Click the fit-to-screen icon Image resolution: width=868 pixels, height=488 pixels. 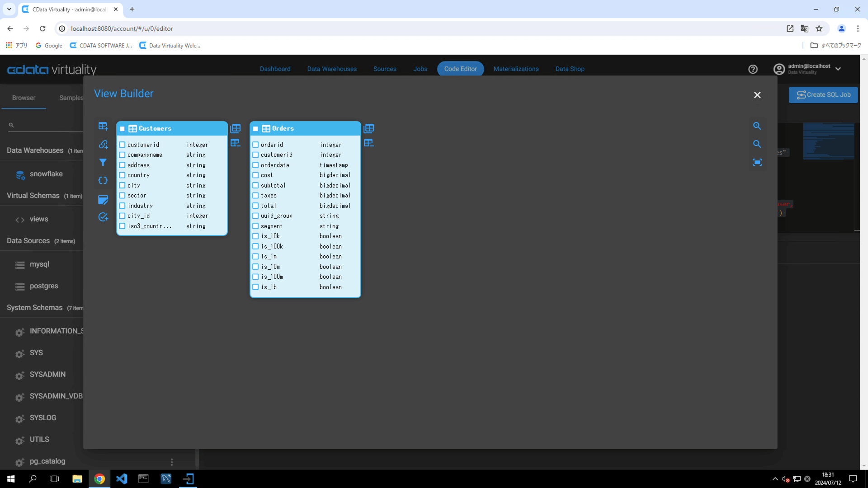coord(757,162)
